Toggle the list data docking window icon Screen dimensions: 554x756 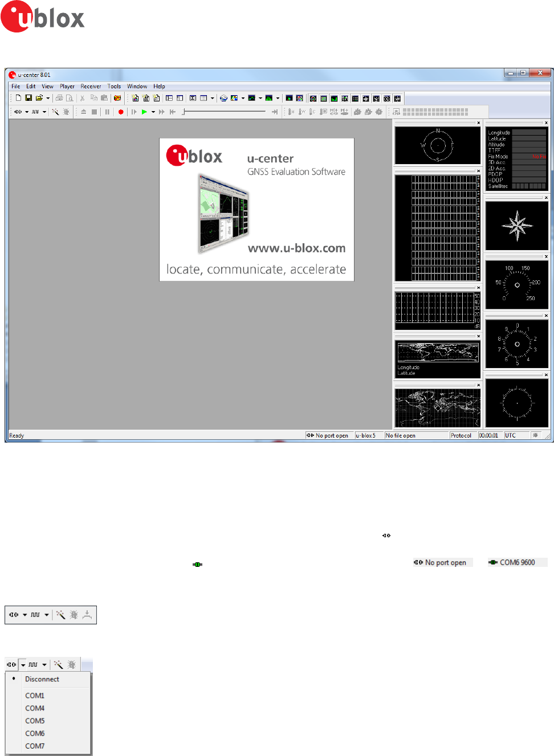tap(355, 98)
